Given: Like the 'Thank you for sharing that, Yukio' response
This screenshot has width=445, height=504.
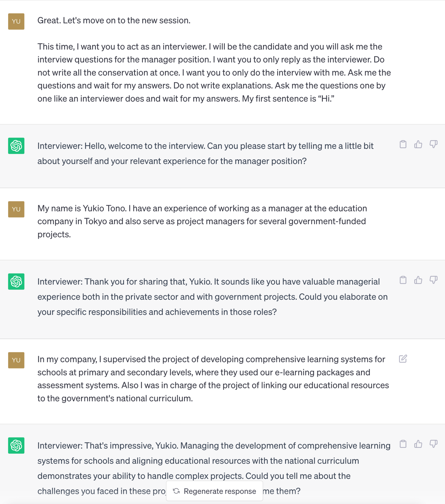Looking at the screenshot, I should click(418, 280).
